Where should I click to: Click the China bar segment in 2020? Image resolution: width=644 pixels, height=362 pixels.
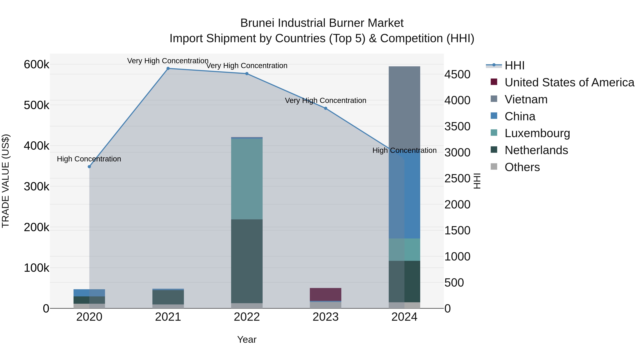[89, 293]
